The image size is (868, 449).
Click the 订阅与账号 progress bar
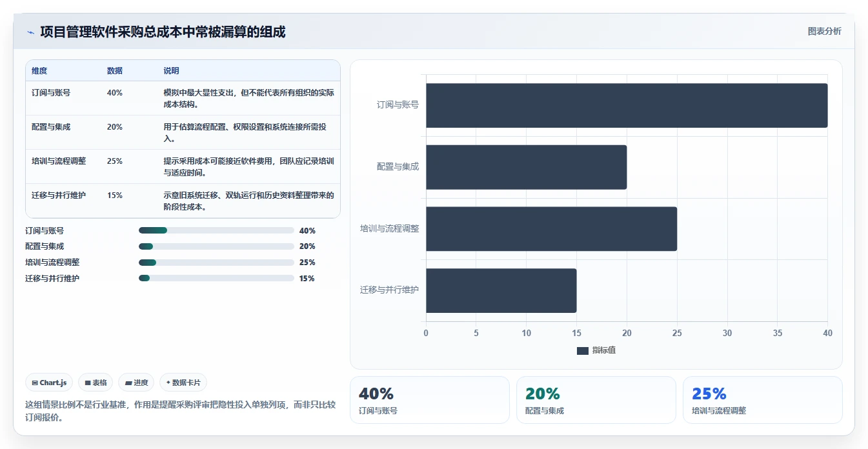pyautogui.click(x=216, y=230)
